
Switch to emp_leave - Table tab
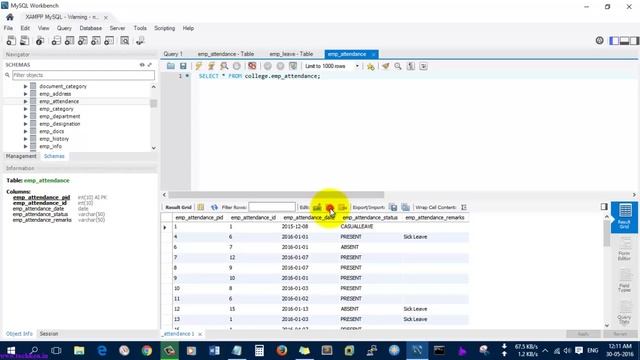[x=291, y=54]
